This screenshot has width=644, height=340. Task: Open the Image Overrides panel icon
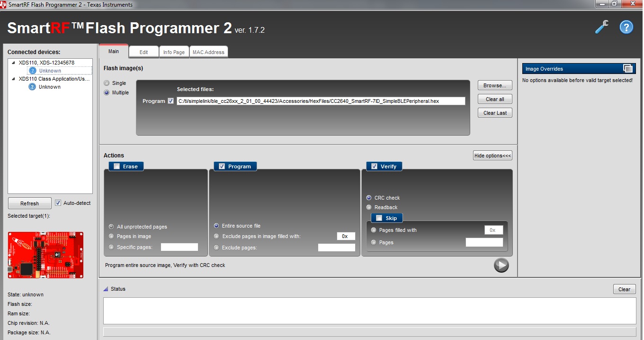[628, 68]
